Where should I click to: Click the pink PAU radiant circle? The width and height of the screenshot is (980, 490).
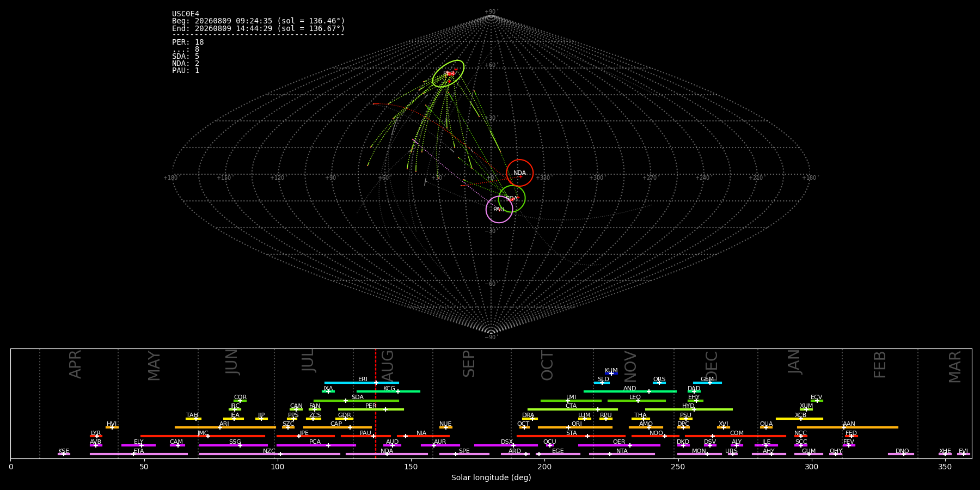pyautogui.click(x=499, y=210)
